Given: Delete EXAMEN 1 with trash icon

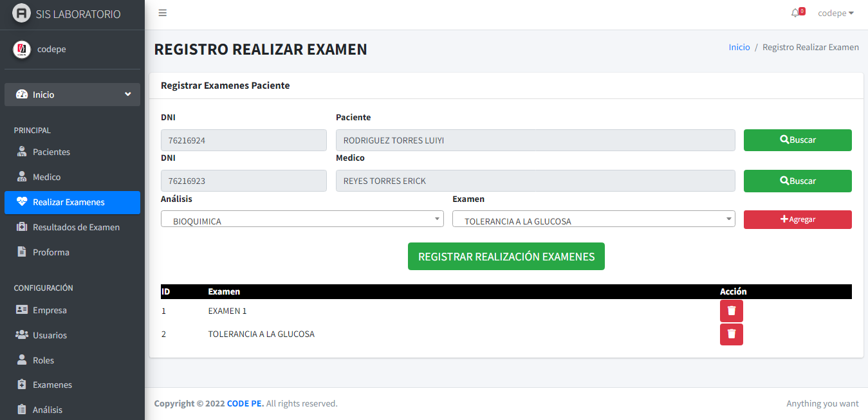Looking at the screenshot, I should coord(732,311).
